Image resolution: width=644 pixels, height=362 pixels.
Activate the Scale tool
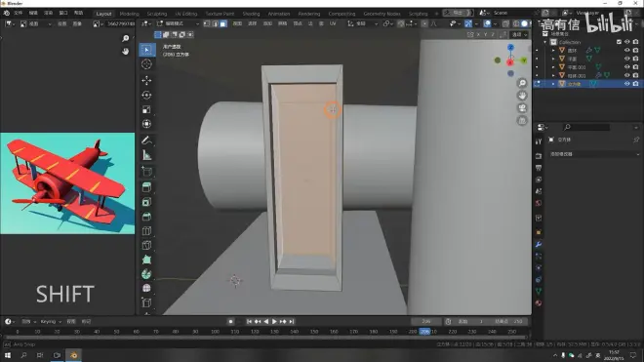coord(146,109)
